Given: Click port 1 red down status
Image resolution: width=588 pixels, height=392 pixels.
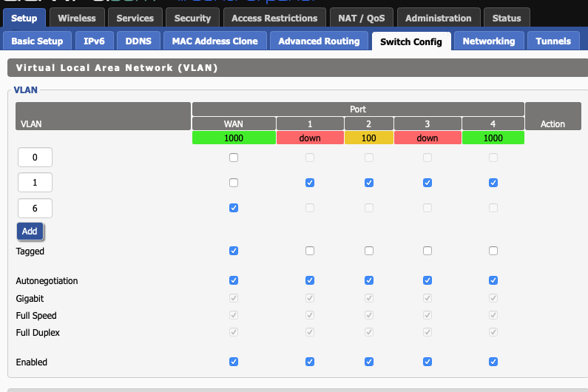Looking at the screenshot, I should (x=310, y=138).
